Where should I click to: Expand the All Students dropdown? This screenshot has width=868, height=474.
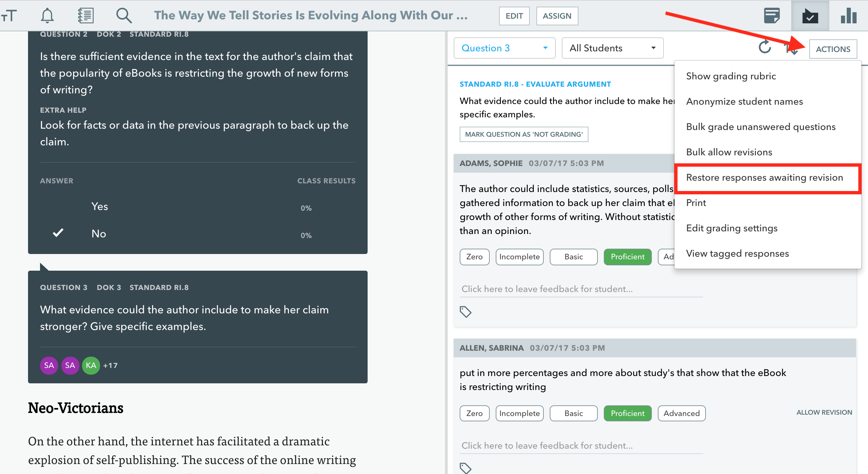tap(612, 48)
